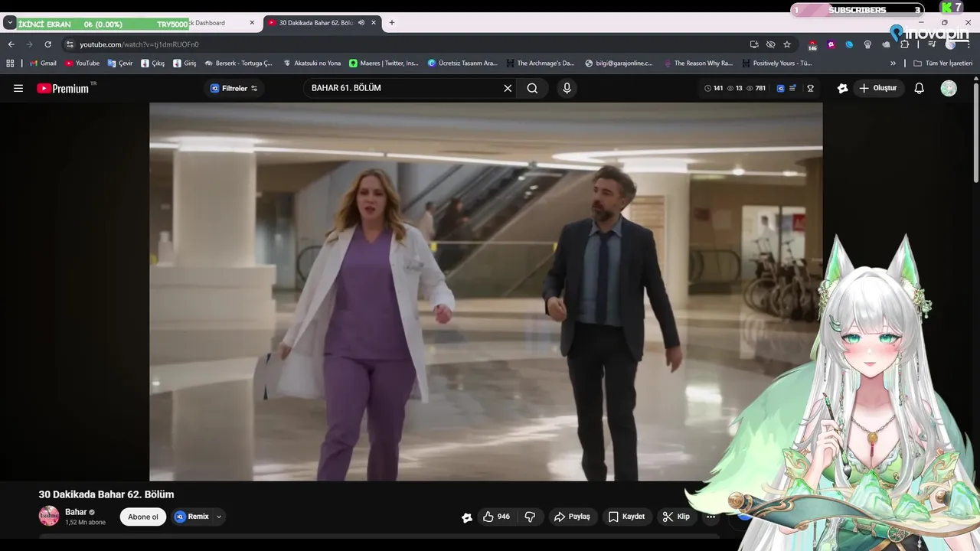The image size is (980, 551).
Task: Open a new browser tab
Action: click(x=392, y=23)
